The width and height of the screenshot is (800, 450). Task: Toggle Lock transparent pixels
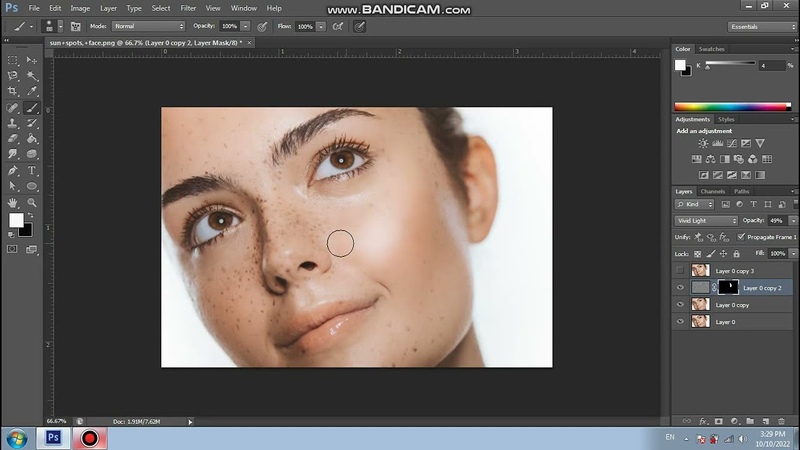[x=697, y=254]
